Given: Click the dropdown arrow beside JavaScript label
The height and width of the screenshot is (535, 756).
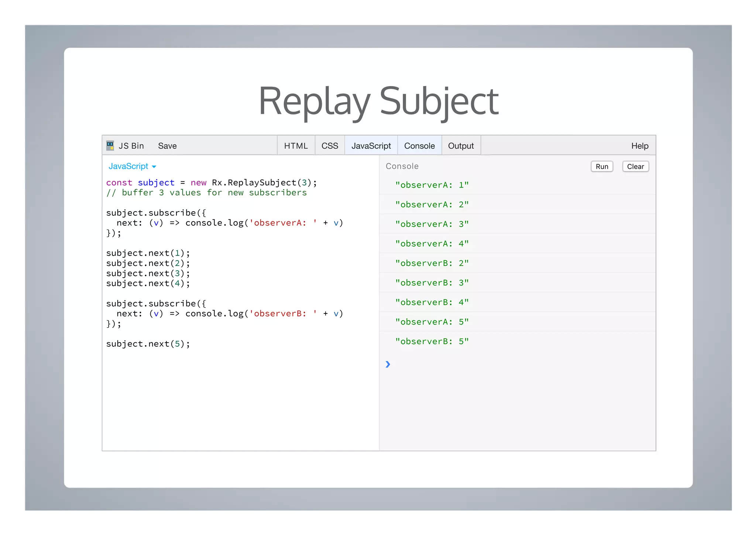Looking at the screenshot, I should point(154,167).
